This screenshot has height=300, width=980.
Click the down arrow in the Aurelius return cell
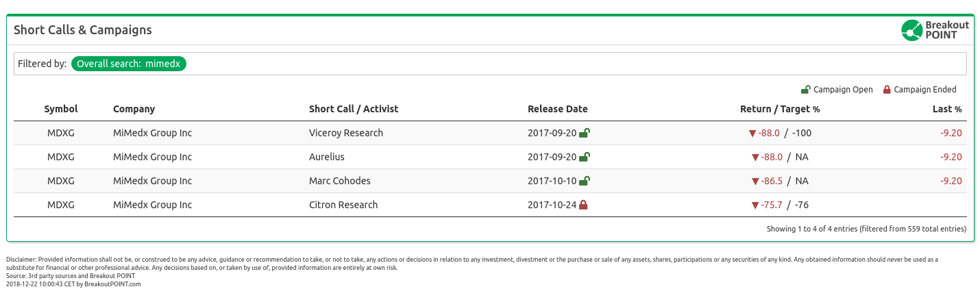[x=755, y=158]
